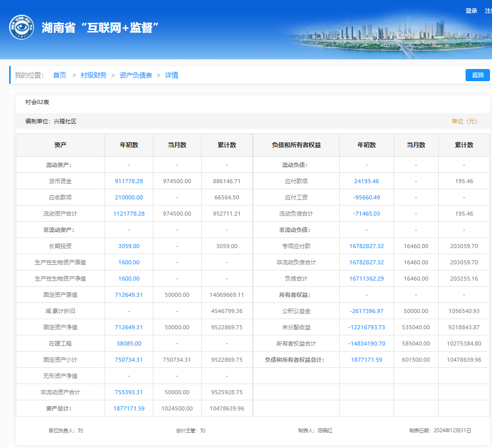
Task: Open 非流动负债合计 opening value 16782827.32
Action: tap(367, 262)
